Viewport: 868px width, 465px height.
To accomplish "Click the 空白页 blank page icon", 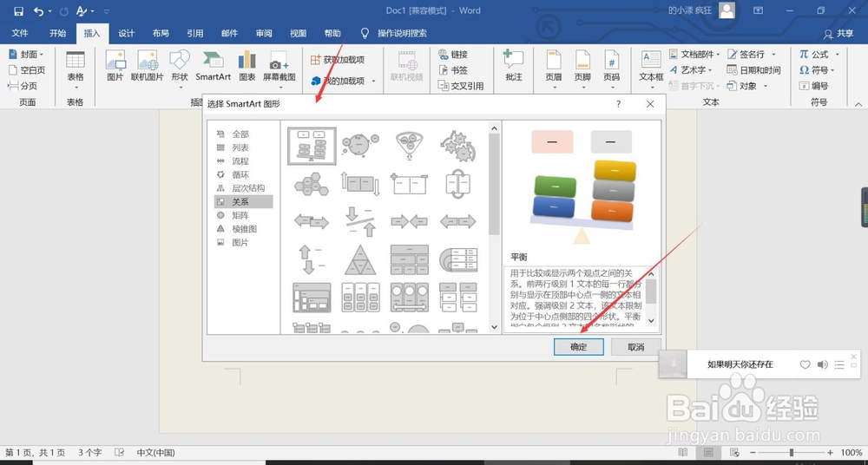I will pos(14,70).
